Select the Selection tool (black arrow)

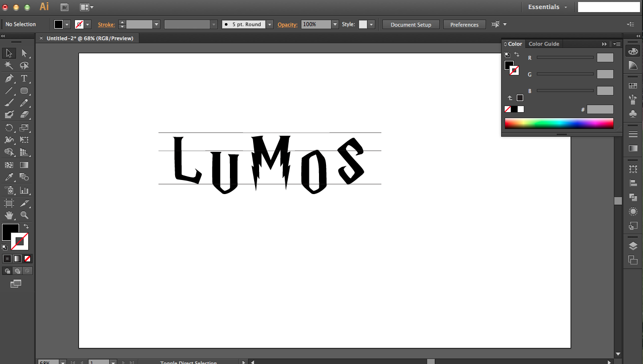click(x=9, y=53)
